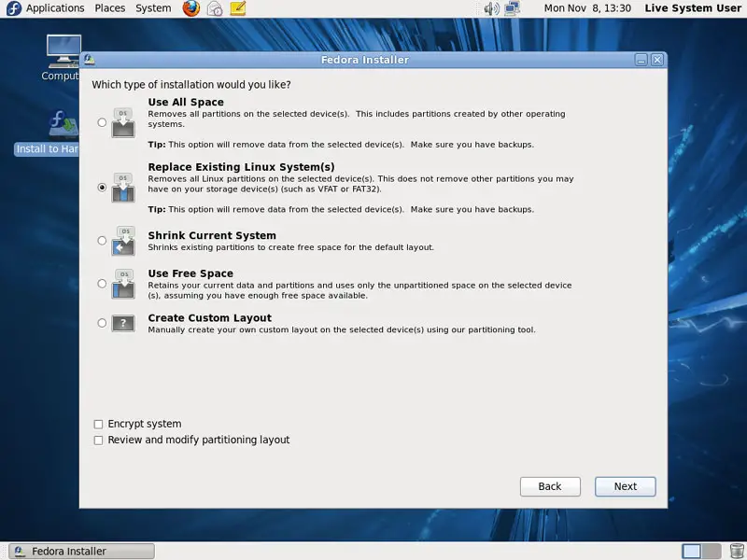Click the Use Free Space heading
Screen dimensions: 747x560
pyautogui.click(x=190, y=273)
